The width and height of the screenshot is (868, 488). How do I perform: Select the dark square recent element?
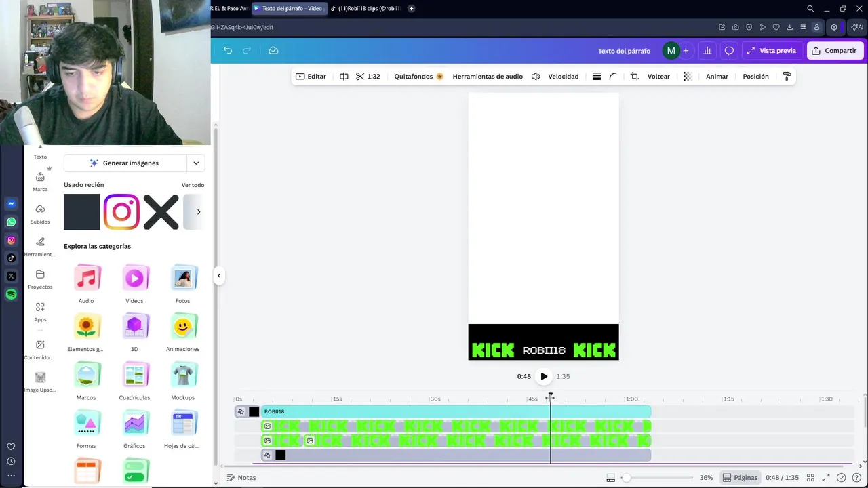coord(81,212)
